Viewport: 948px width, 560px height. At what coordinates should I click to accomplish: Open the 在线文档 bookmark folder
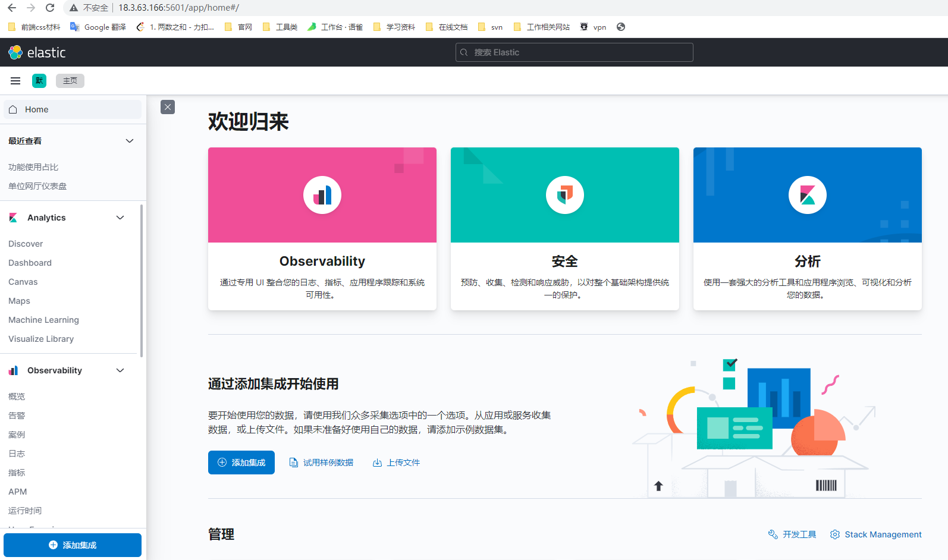pyautogui.click(x=446, y=27)
